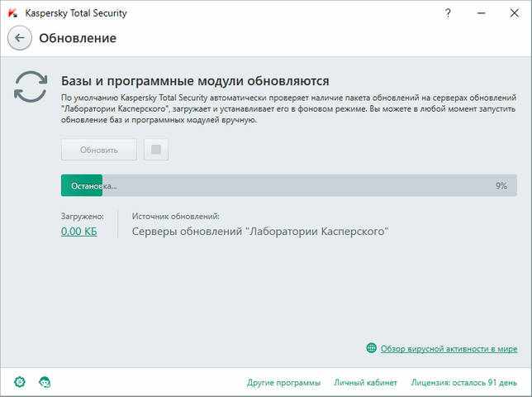This screenshot has height=397, width=532.
Task: Open support via the headset agent icon
Action: point(45,382)
